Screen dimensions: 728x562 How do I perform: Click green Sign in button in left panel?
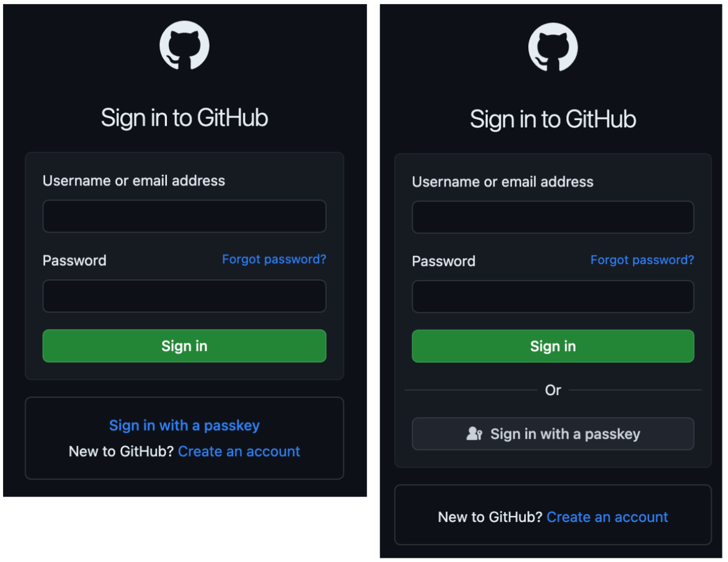(184, 346)
